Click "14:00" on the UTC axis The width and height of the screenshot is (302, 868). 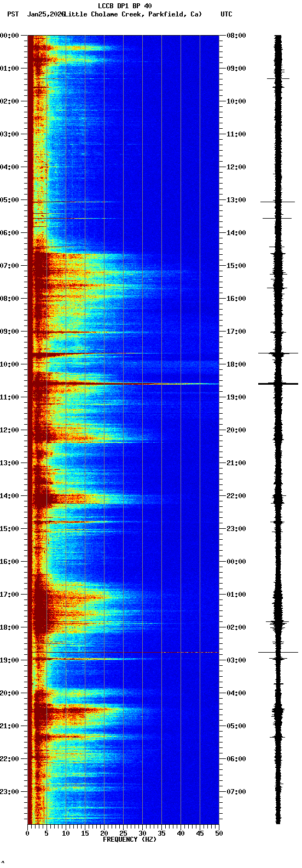236,233
